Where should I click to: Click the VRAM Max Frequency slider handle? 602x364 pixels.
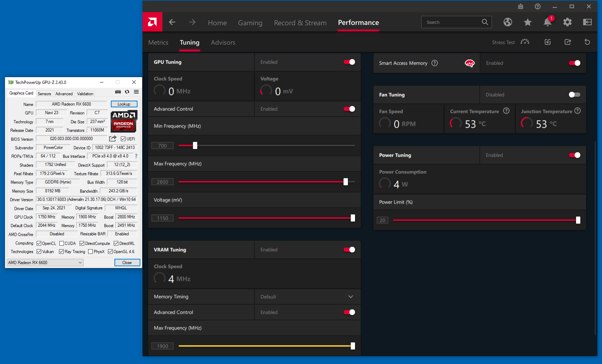point(353,346)
